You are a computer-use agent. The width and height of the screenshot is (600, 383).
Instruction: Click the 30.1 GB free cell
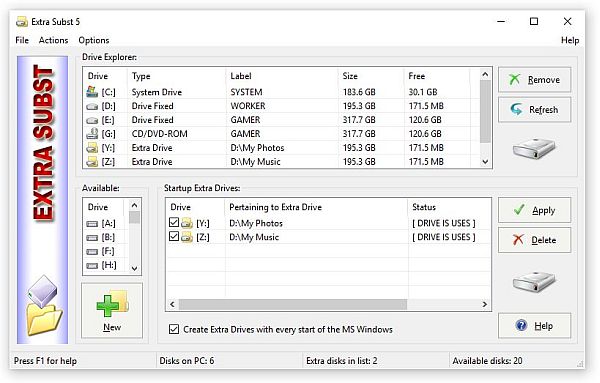point(423,92)
